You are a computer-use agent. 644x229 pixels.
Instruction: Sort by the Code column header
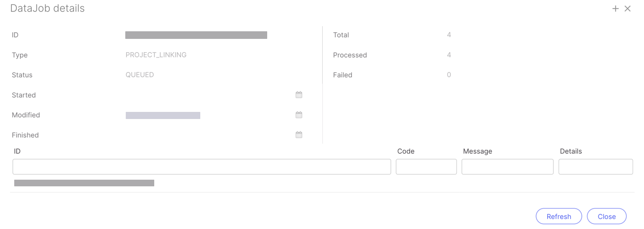406,151
